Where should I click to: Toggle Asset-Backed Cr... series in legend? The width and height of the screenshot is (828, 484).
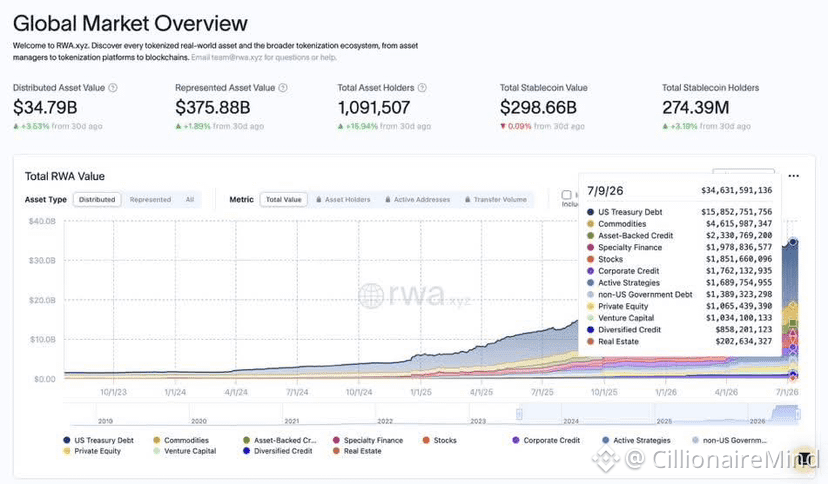279,440
